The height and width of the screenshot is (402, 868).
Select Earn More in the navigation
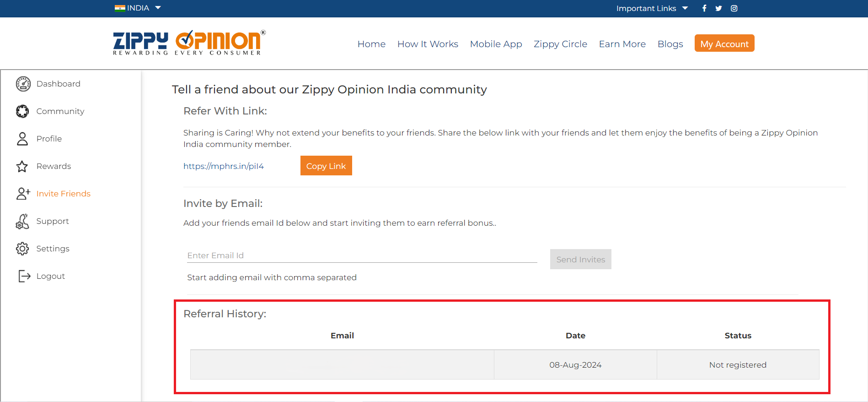point(622,44)
